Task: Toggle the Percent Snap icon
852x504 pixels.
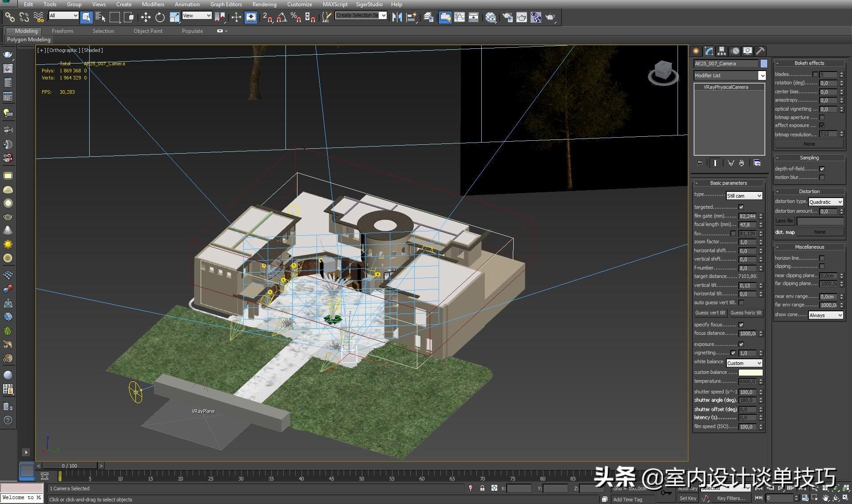Action: pos(296,17)
